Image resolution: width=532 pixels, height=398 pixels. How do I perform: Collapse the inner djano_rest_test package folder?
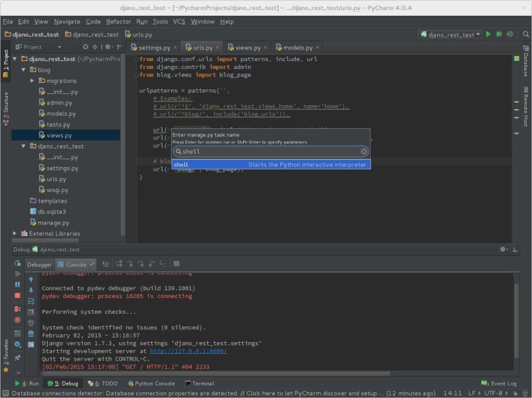click(23, 146)
